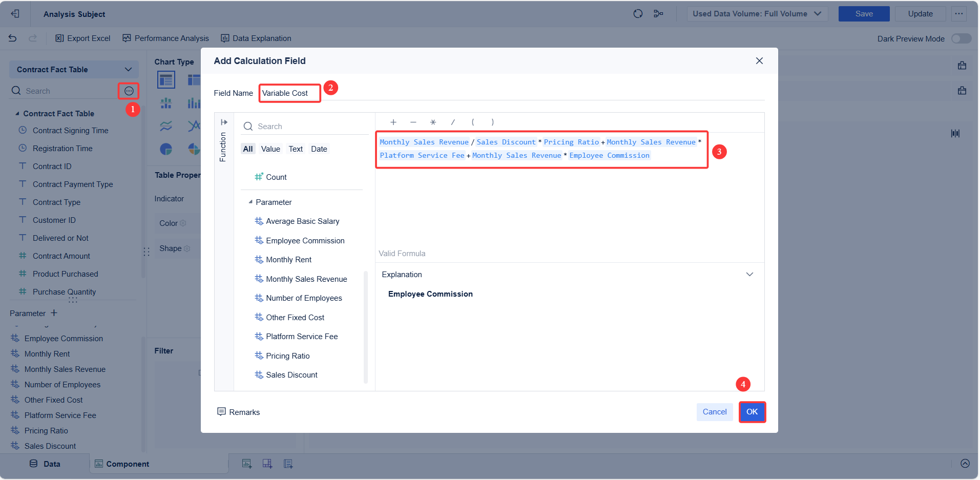Click the formula editor text area
Screen dimensions: 980x480
coord(570,197)
